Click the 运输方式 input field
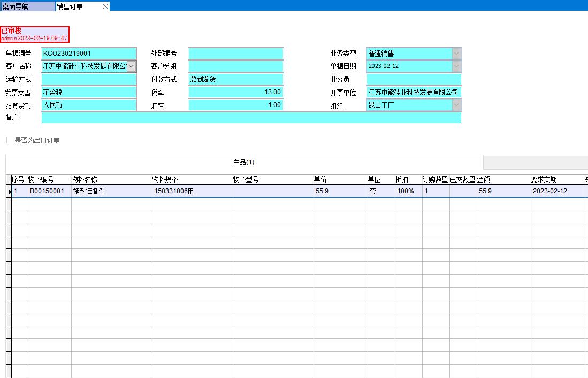Screen dimensions: 588x378 coord(88,79)
